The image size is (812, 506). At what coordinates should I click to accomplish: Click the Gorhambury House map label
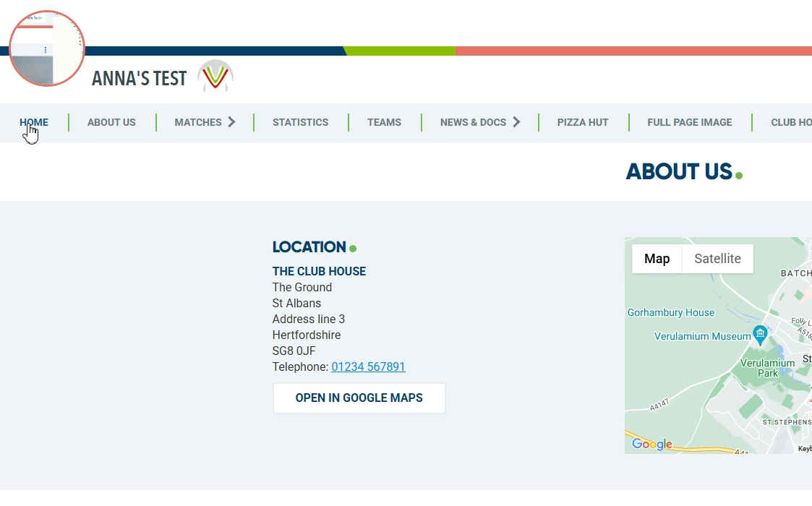pos(670,313)
